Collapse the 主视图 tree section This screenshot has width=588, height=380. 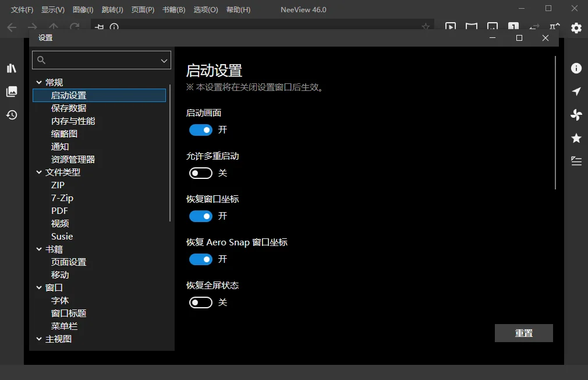point(39,339)
